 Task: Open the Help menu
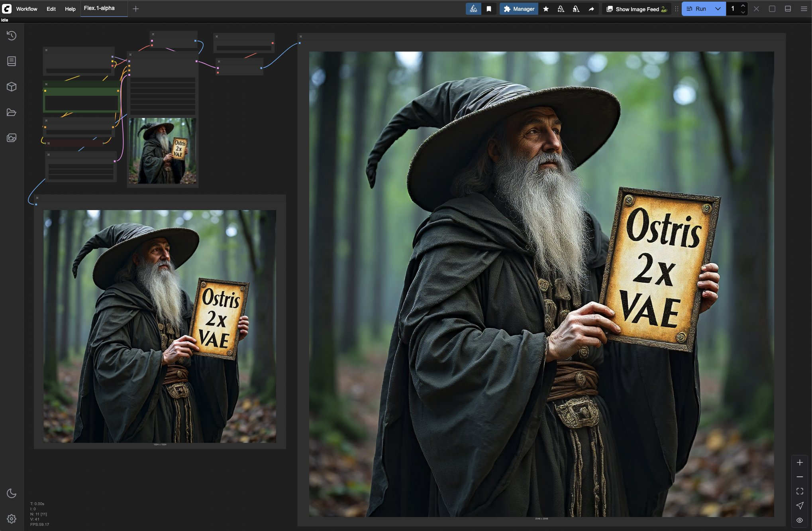(x=70, y=9)
